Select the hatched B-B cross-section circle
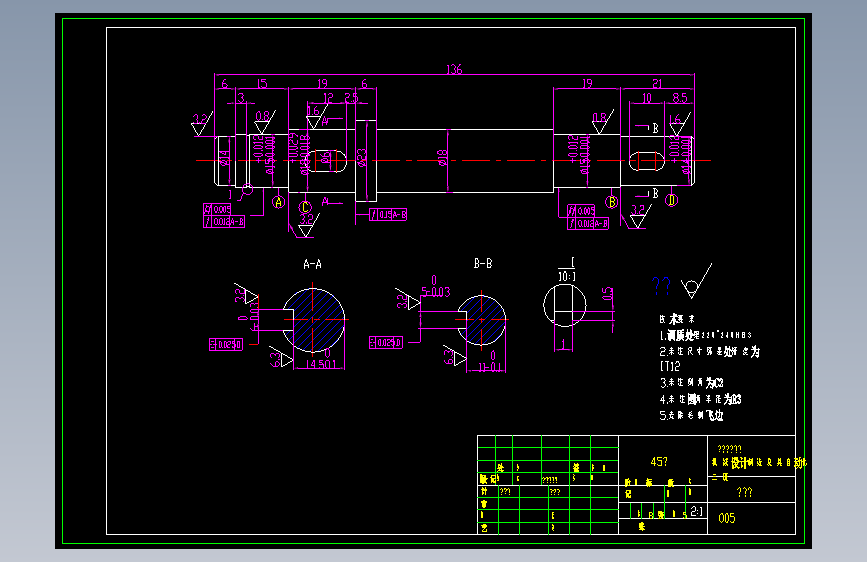 point(482,320)
